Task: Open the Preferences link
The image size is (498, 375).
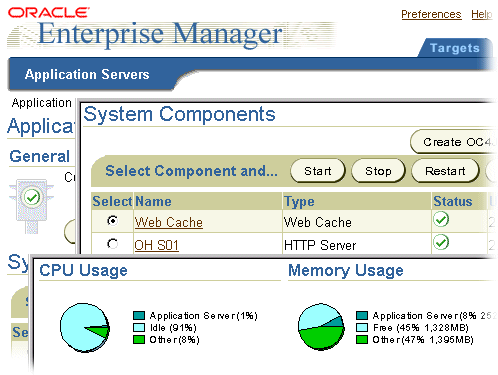Action: [x=431, y=14]
